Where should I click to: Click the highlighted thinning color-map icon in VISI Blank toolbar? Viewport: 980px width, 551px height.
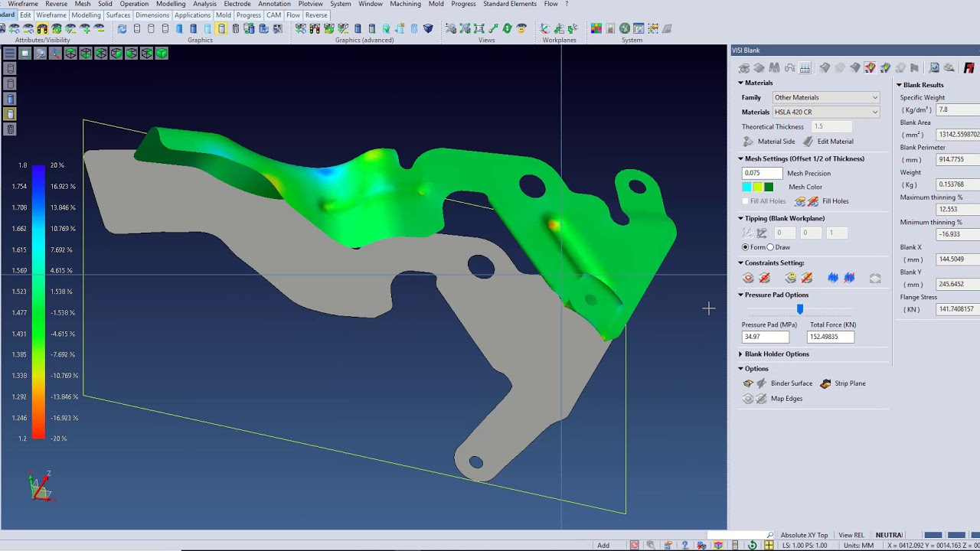870,68
